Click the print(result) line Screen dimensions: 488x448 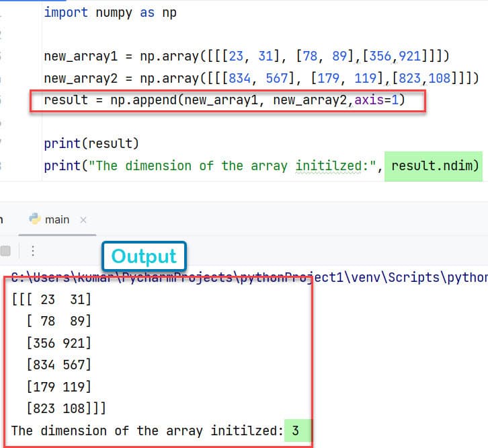[x=91, y=144]
